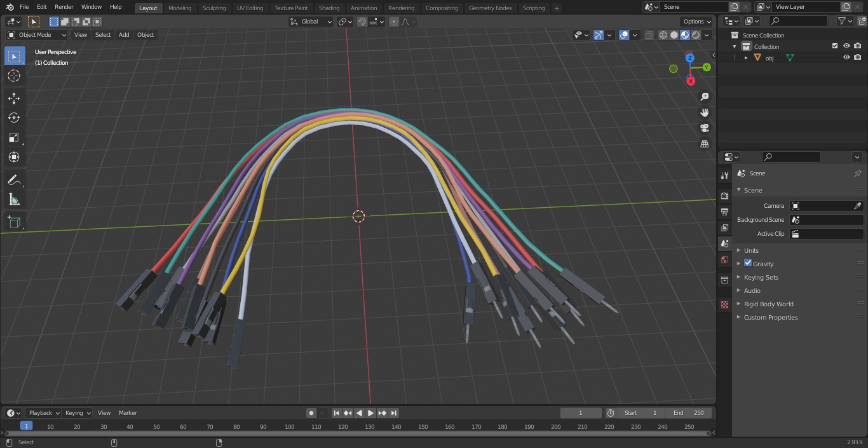
Task: Switch to the Sculpting workspace tab
Action: [214, 8]
